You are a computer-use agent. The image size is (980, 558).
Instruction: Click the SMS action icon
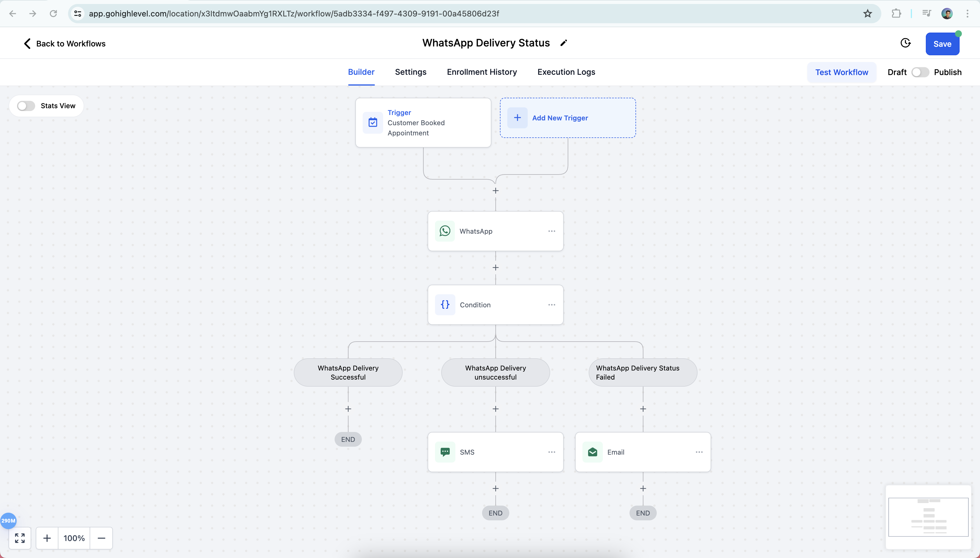pyautogui.click(x=445, y=452)
